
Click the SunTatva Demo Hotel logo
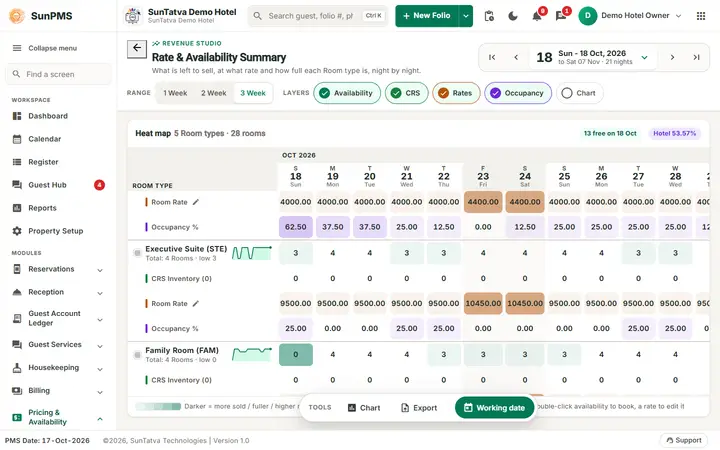click(133, 16)
